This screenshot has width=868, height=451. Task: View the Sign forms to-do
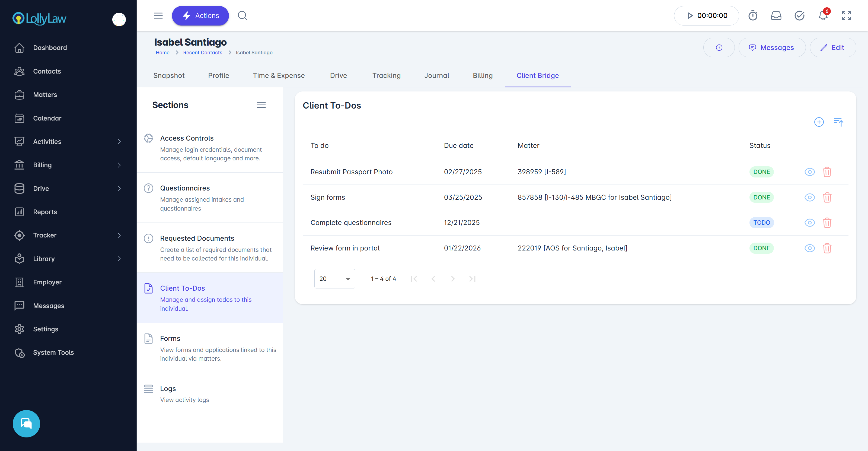pos(809,197)
